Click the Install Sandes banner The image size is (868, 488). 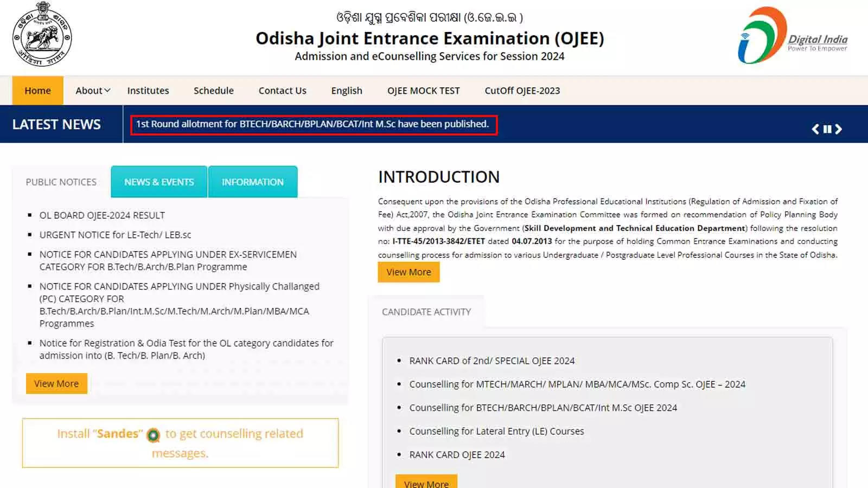tap(180, 443)
